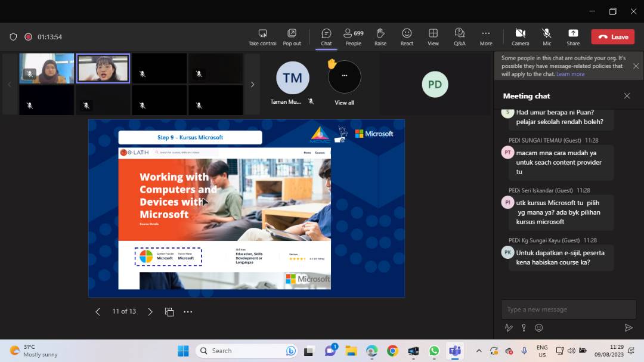Open the chat emoji picker
Image resolution: width=644 pixels, height=362 pixels.
click(539, 327)
